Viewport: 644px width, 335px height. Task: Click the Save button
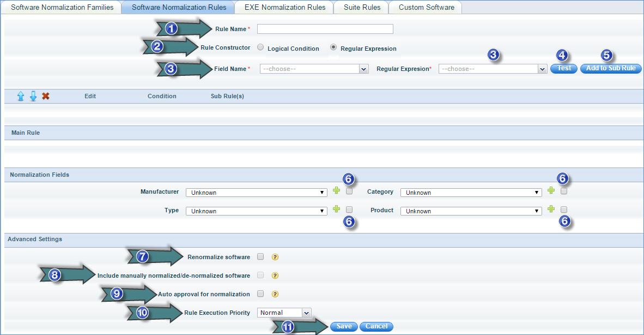coord(344,326)
